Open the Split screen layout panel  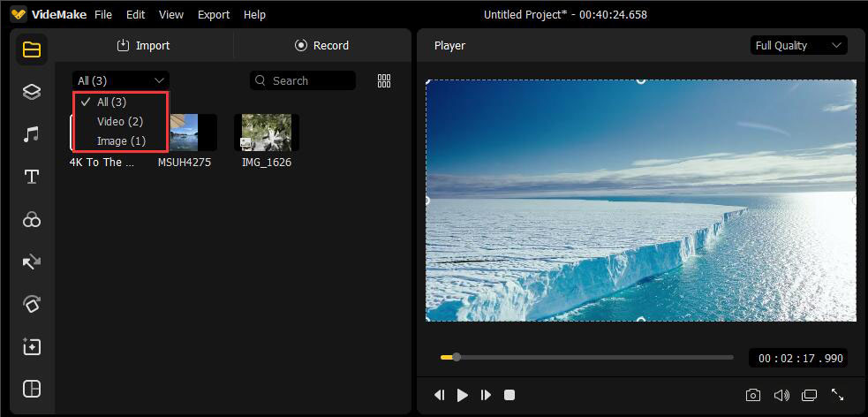pos(32,389)
